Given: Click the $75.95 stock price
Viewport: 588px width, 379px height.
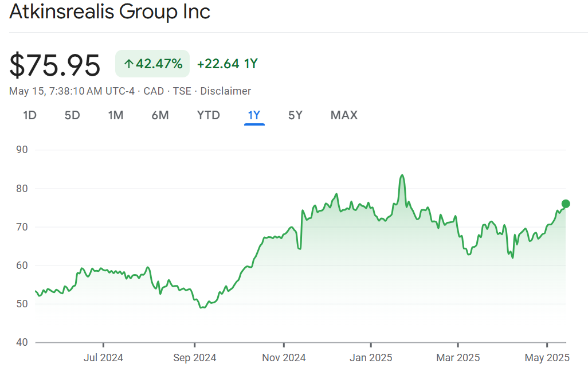Looking at the screenshot, I should pos(55,65).
